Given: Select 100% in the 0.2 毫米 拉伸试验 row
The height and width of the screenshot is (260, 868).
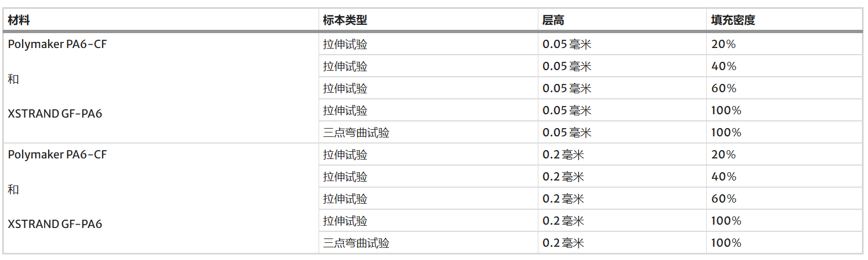Looking at the screenshot, I should coord(726,221).
